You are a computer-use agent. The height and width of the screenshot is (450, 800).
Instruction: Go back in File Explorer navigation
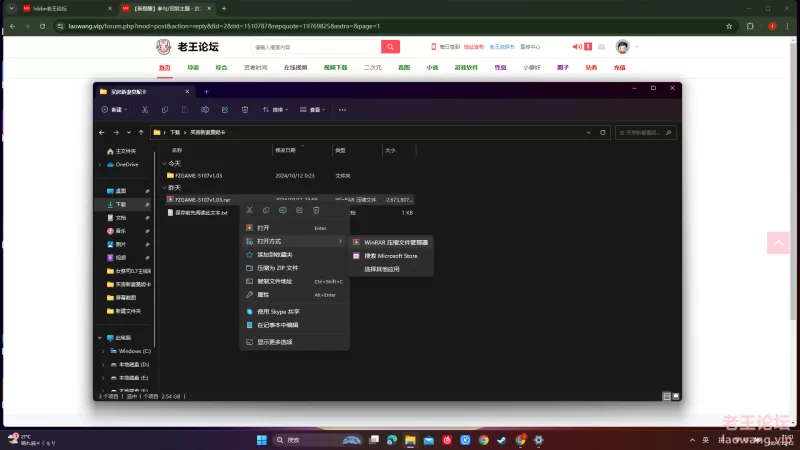(102, 133)
